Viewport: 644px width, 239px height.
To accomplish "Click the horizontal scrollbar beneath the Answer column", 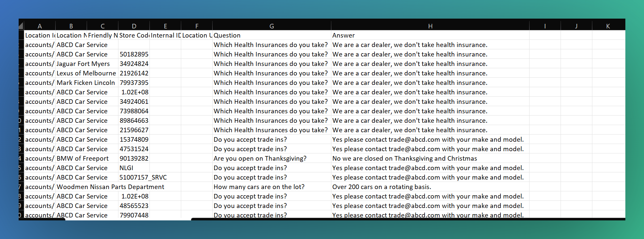I will pyautogui.click(x=408, y=219).
